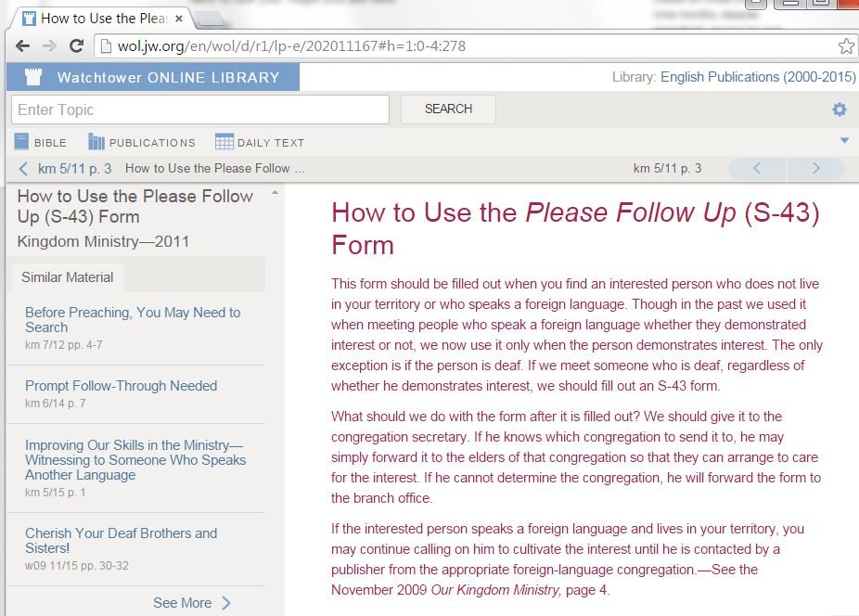This screenshot has height=616, width=859.
Task: Click the paragraph starting If the interested person
Action: 568,559
